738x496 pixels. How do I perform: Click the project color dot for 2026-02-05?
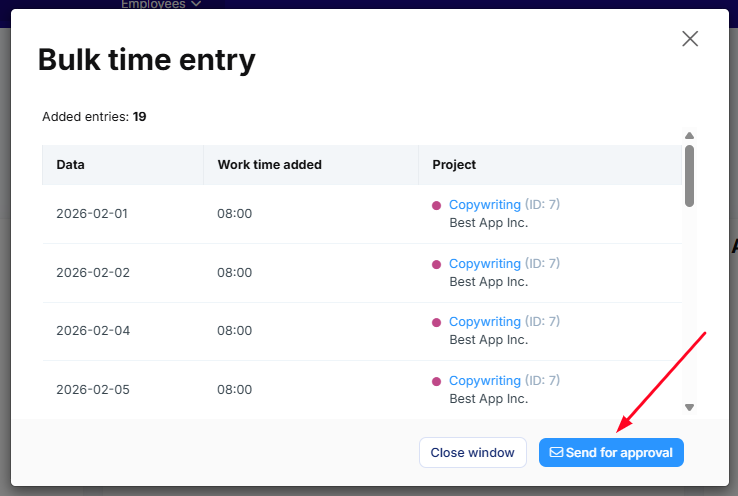[436, 382]
